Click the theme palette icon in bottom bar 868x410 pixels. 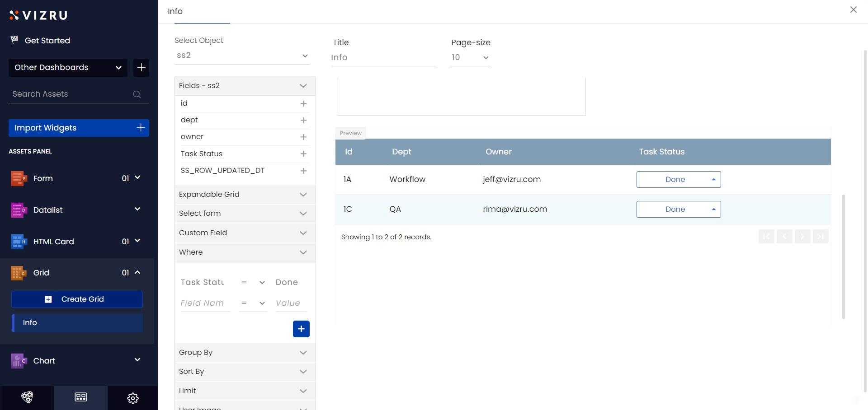tap(27, 397)
